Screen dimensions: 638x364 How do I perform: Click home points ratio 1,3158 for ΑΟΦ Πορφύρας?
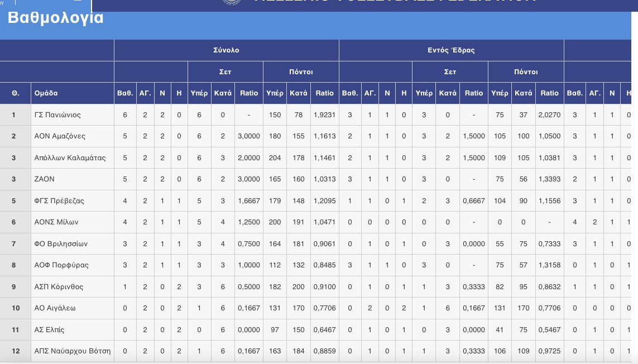549,265
